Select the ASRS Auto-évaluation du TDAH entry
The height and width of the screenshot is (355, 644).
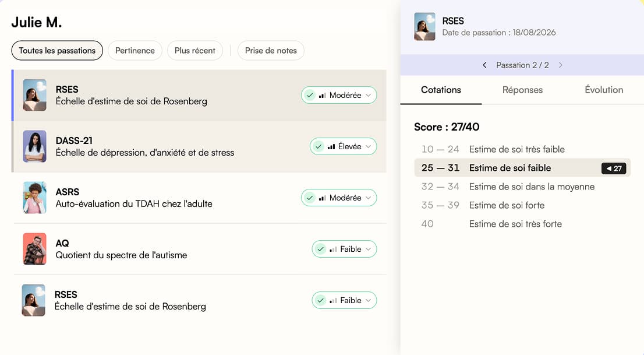coord(199,198)
